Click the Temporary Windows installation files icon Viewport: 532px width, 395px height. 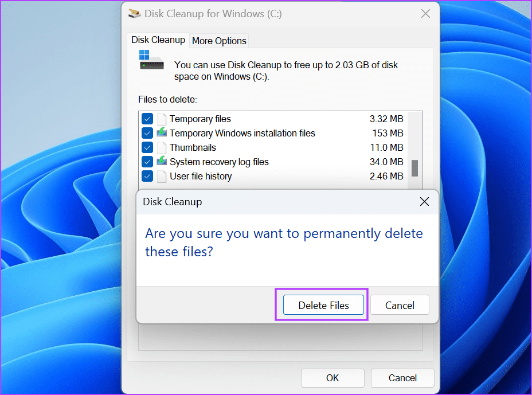tap(162, 132)
